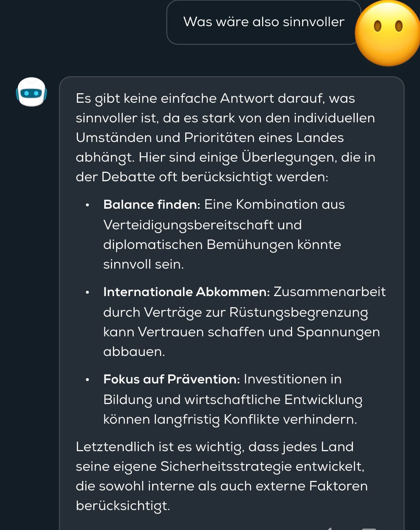Click the robot assistant avatar
Screen dimensions: 420x530
tap(31, 92)
